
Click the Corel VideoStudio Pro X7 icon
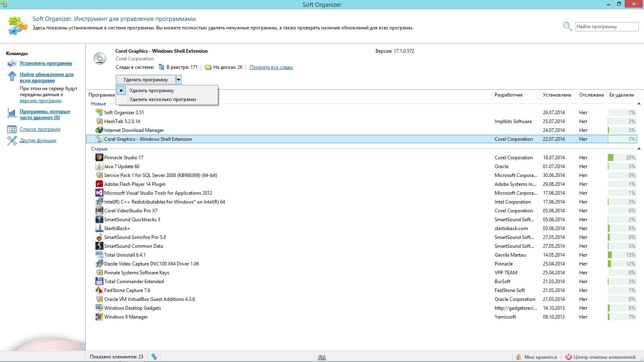point(99,210)
